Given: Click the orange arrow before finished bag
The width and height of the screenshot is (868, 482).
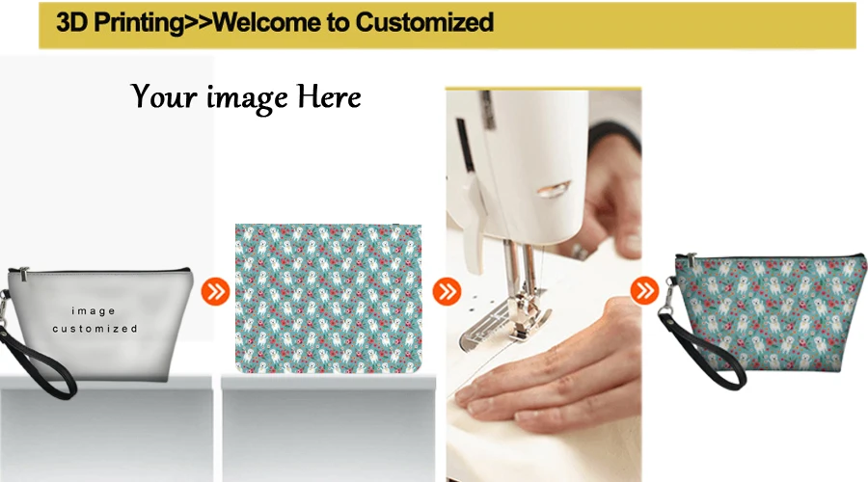Looking at the screenshot, I should (644, 290).
